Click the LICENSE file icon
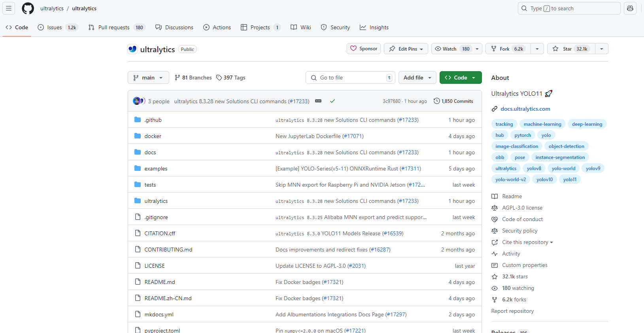The width and height of the screenshot is (644, 333). click(x=138, y=266)
